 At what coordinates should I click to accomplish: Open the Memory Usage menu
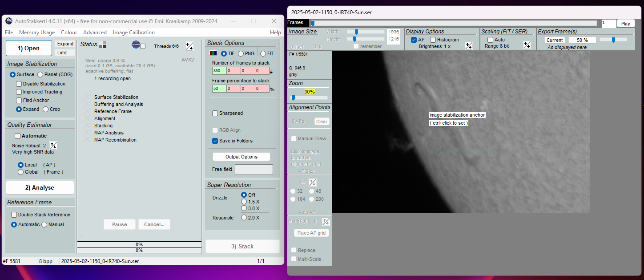point(37,32)
